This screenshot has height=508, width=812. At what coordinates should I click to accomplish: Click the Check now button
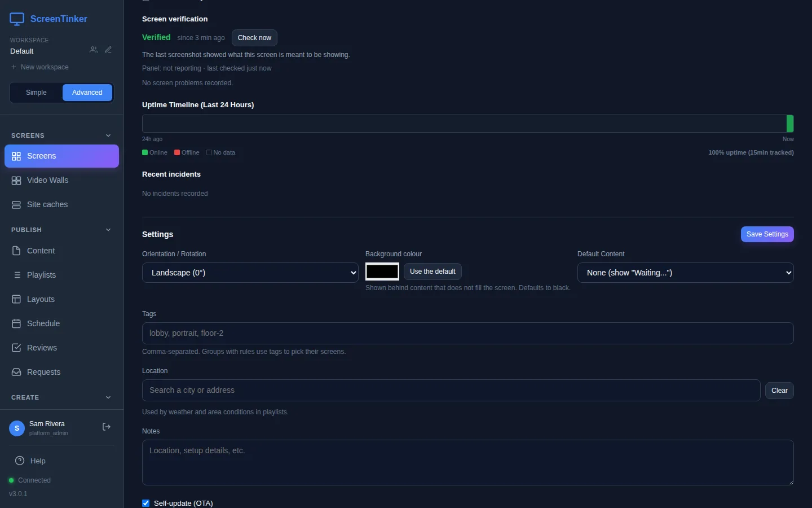pyautogui.click(x=254, y=38)
